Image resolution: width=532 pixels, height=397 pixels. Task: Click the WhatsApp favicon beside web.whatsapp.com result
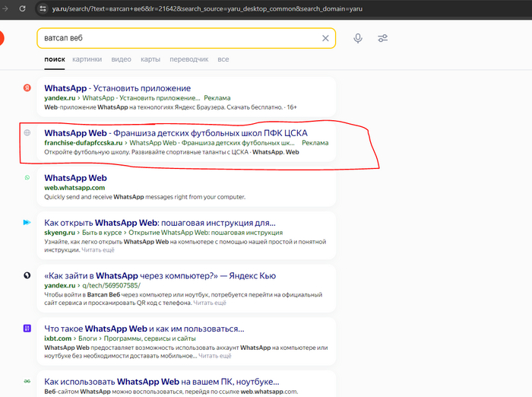[27, 177]
